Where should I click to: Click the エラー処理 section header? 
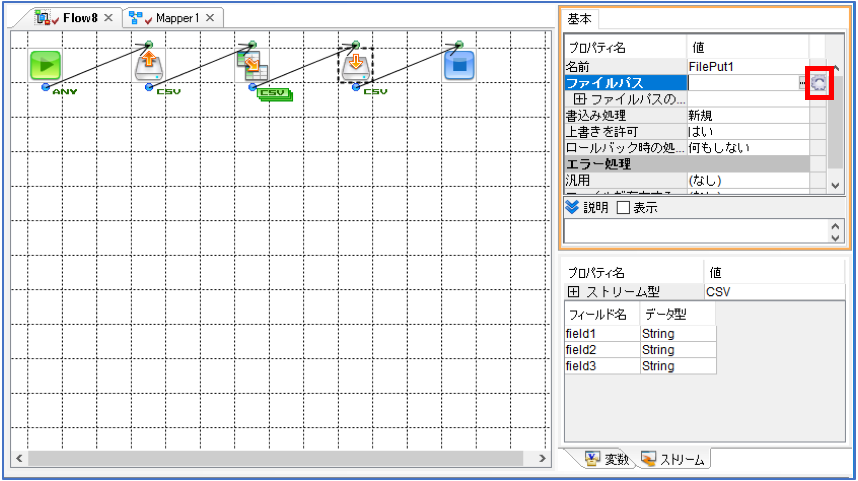point(687,164)
